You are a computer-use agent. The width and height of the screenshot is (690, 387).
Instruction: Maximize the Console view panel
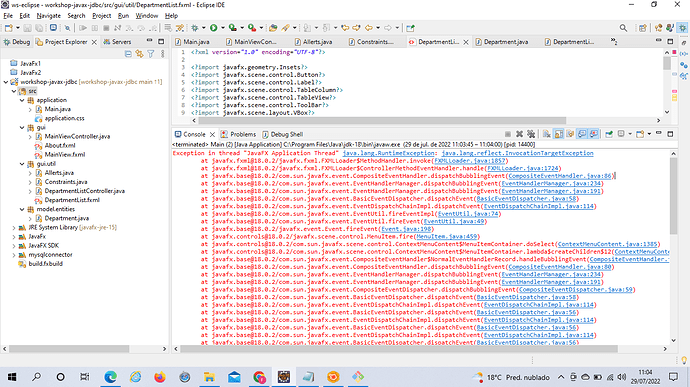pos(670,134)
